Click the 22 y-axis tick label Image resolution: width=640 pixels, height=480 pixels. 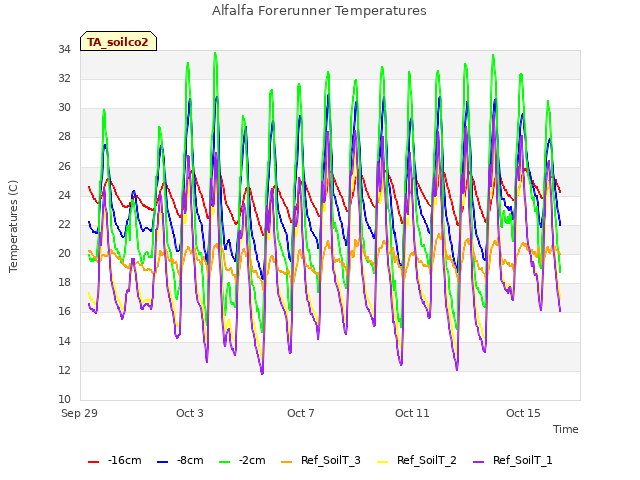pos(64,225)
